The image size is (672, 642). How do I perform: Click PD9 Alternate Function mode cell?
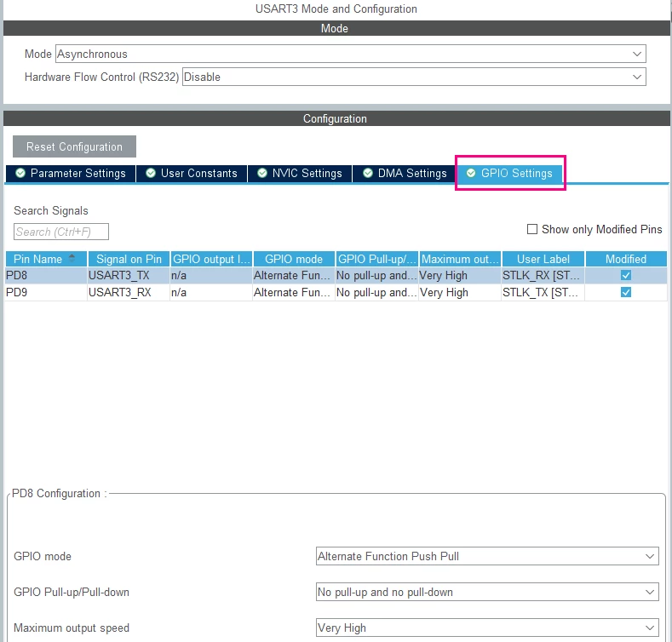[x=294, y=292]
